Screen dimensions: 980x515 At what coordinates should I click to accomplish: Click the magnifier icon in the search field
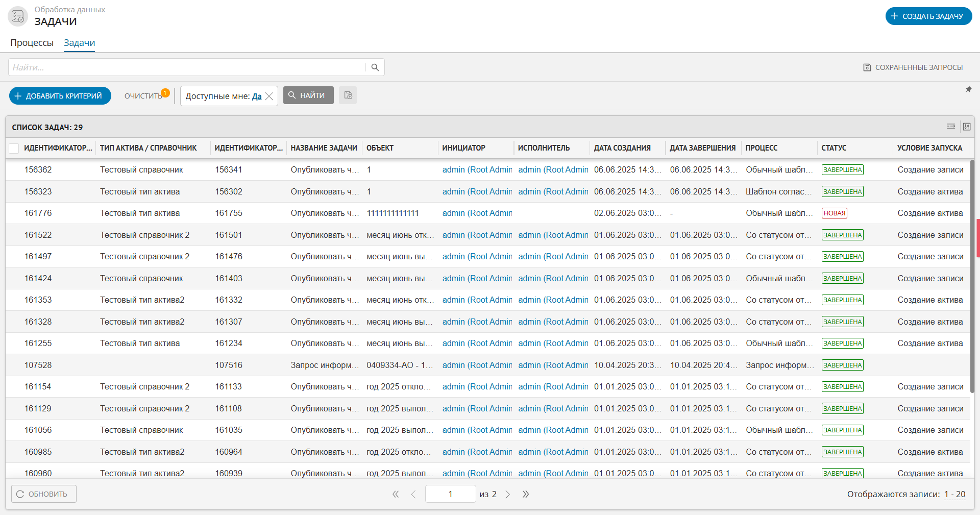coord(375,67)
